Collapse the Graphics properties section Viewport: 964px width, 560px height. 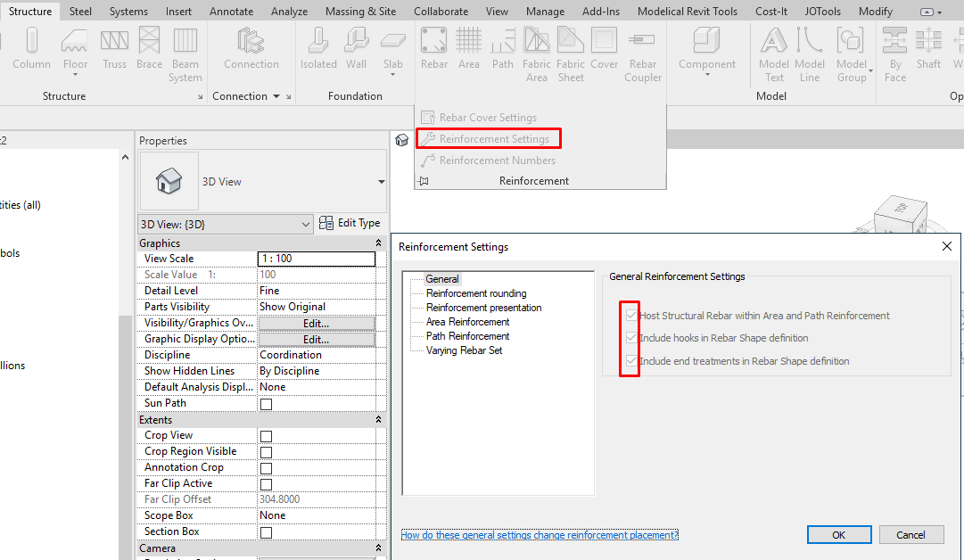pos(378,243)
